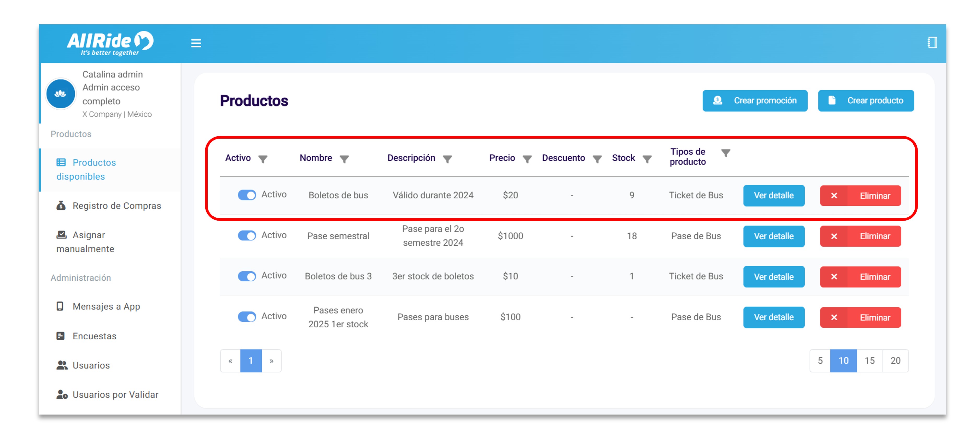Click the Catalina admin avatar

click(60, 93)
